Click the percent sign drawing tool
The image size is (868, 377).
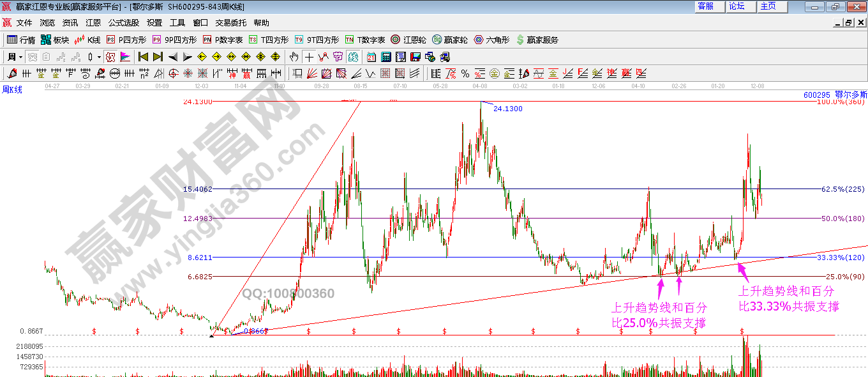point(465,73)
